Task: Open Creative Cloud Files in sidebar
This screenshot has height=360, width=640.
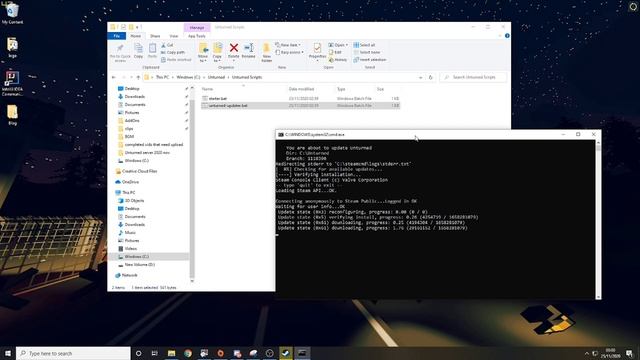Action: point(139,171)
